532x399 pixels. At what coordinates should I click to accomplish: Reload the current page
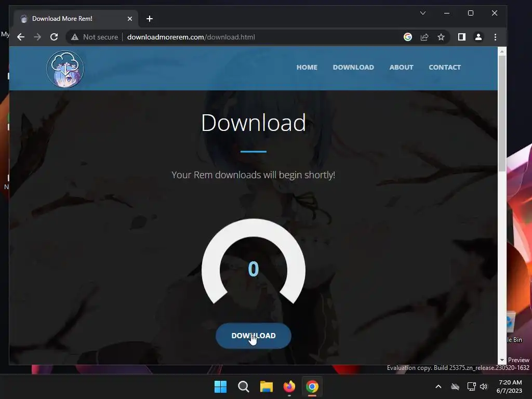point(54,37)
